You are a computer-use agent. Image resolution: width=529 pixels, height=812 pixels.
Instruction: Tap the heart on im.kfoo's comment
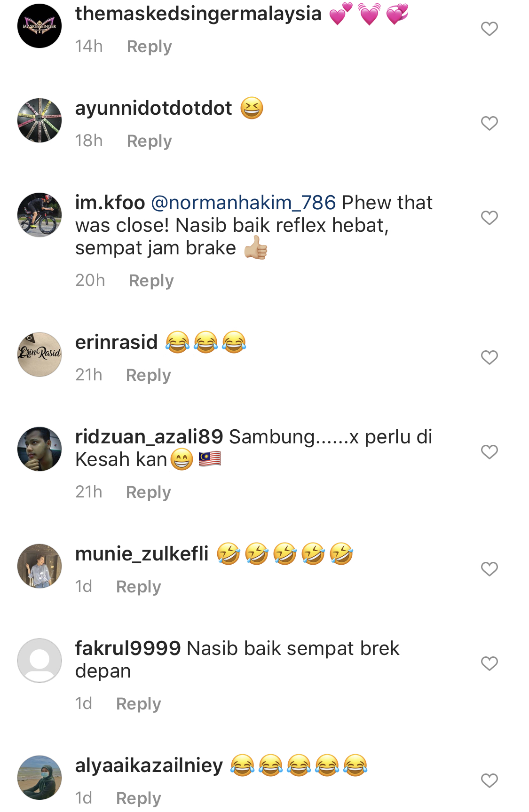point(489,218)
